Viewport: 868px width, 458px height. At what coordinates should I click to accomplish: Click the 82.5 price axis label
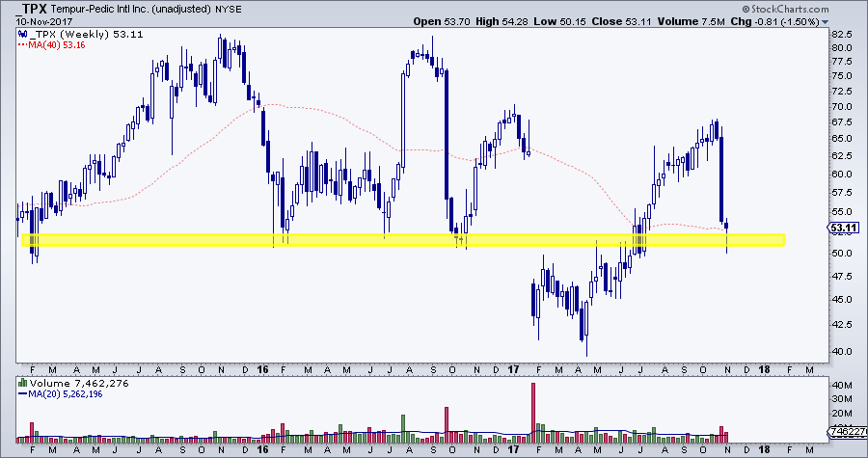(x=841, y=35)
